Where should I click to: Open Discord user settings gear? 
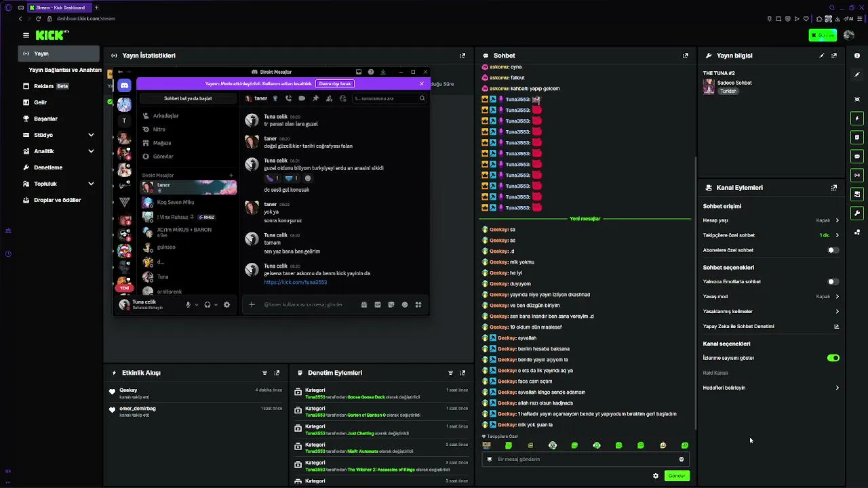pyautogui.click(x=226, y=305)
